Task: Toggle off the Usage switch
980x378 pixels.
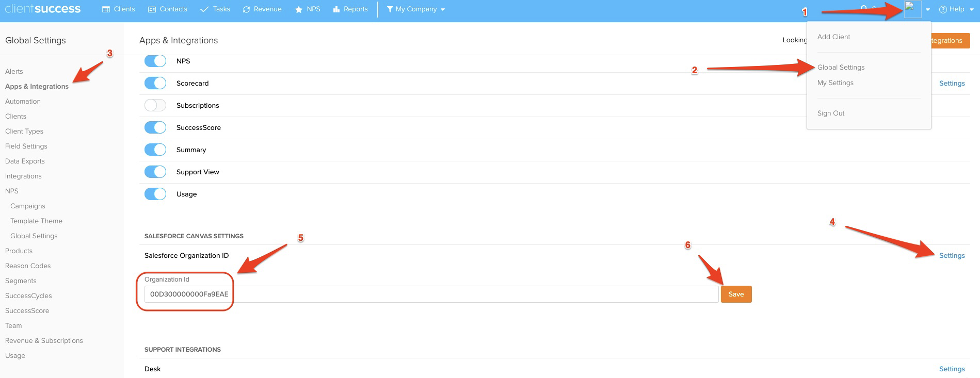Action: (x=155, y=194)
